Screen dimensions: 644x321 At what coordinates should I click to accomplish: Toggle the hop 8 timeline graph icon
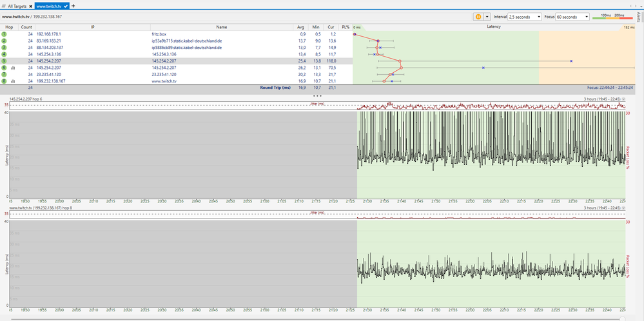pyautogui.click(x=12, y=81)
